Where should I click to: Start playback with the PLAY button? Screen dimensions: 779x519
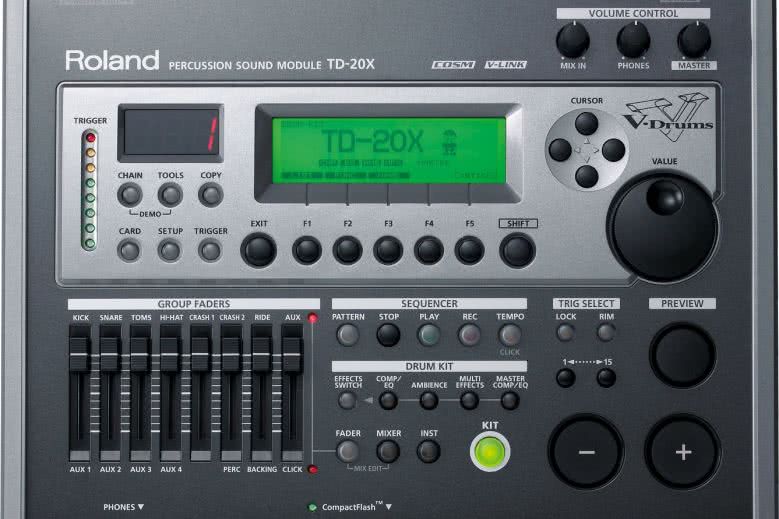tap(429, 335)
